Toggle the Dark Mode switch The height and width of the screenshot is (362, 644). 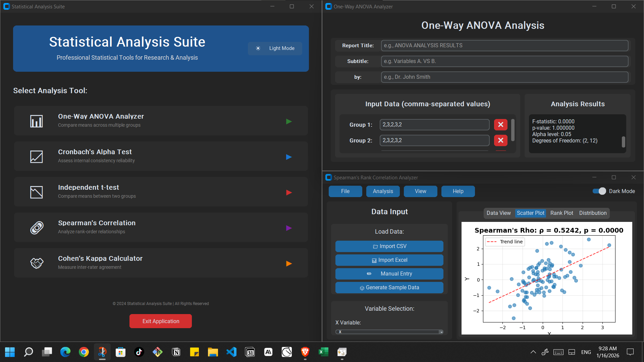pyautogui.click(x=599, y=191)
